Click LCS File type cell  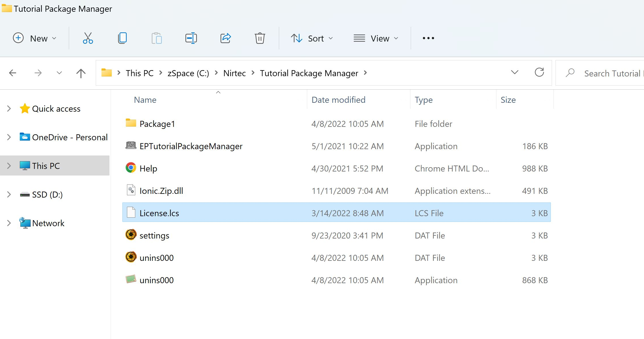429,213
